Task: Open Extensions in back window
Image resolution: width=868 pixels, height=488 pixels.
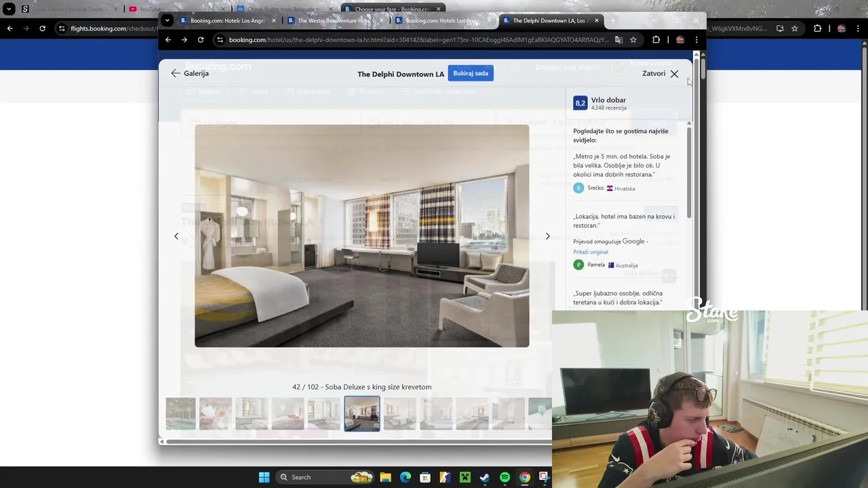Action: 817,28
